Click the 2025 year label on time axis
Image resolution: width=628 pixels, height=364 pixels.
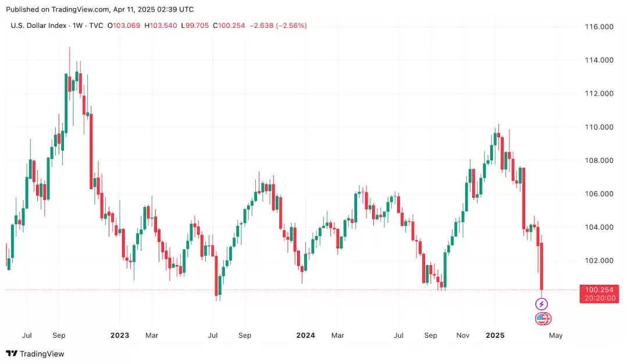coord(495,336)
